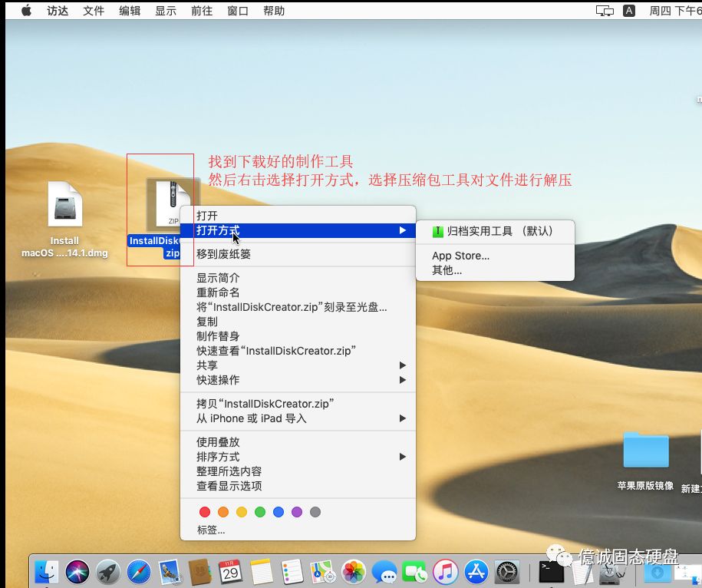Expand the 排序方式 submenu

click(298, 457)
